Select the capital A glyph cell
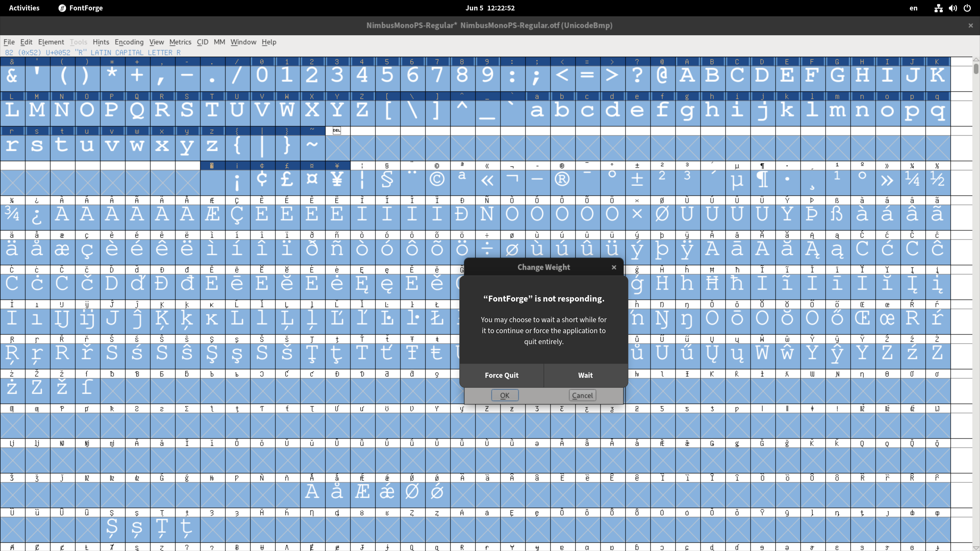Screen dimensions: 980x551 pyautogui.click(x=687, y=74)
